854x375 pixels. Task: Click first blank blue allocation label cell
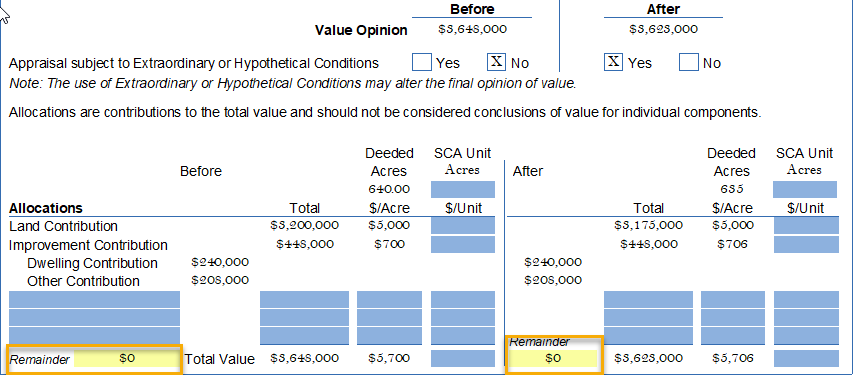[x=95, y=299]
